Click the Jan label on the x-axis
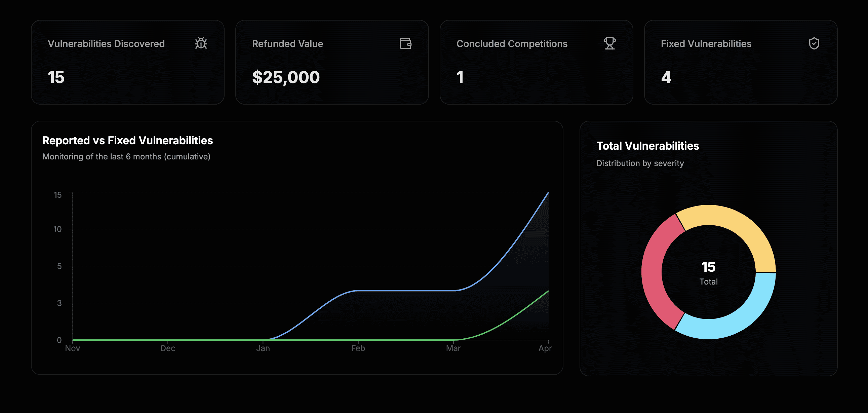 coord(263,348)
